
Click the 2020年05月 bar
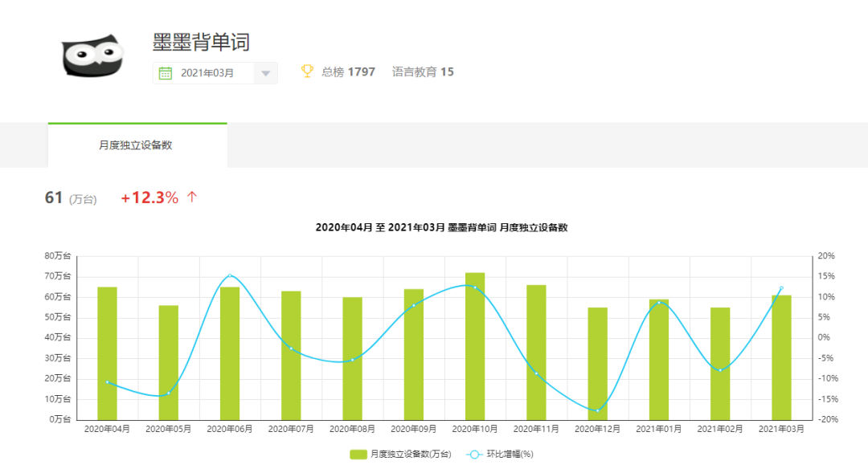point(168,362)
